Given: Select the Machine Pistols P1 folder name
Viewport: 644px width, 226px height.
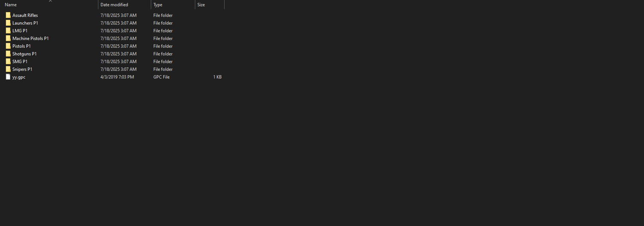Looking at the screenshot, I should tap(30, 38).
